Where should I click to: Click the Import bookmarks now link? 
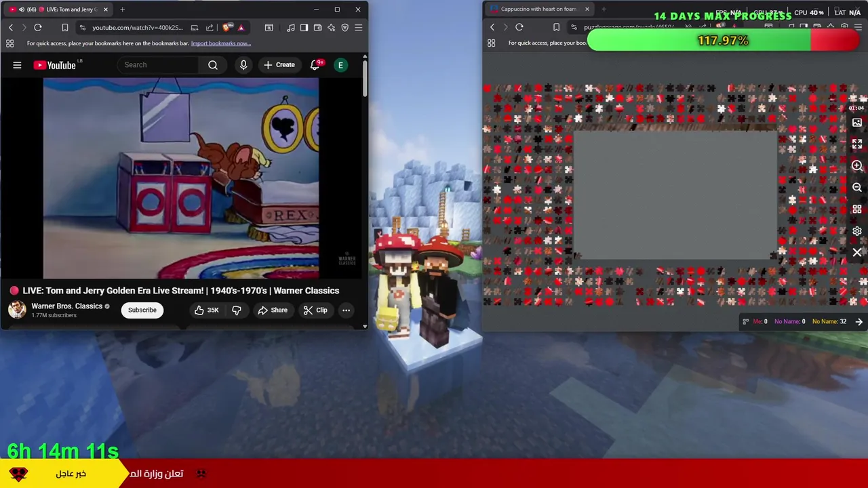click(x=220, y=43)
